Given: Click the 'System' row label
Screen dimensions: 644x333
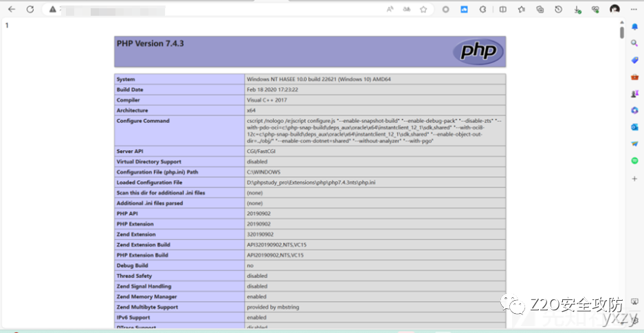Looking at the screenshot, I should (126, 79).
